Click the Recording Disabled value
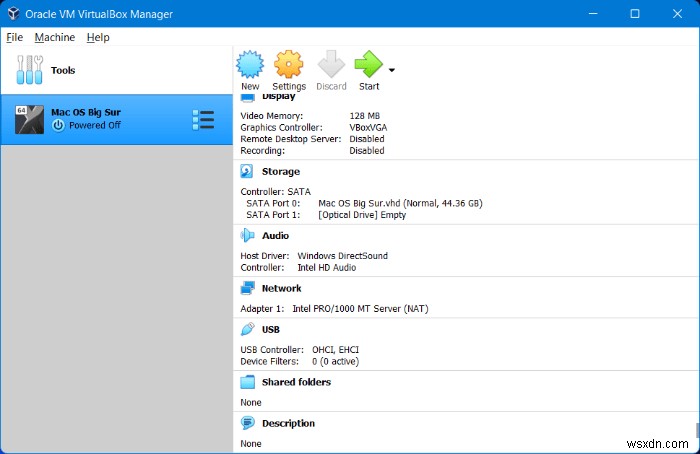Viewport: 700px width, 454px height. tap(367, 150)
